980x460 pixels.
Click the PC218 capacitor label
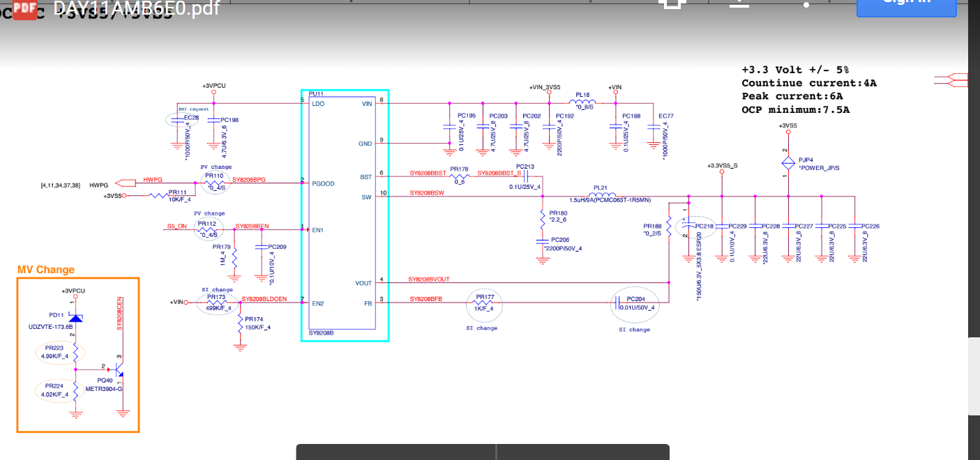(704, 227)
